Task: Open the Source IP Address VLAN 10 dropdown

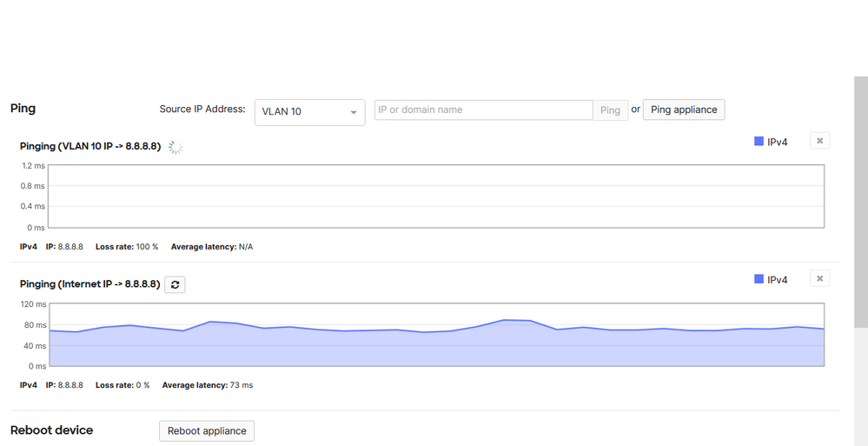Action: (x=310, y=112)
